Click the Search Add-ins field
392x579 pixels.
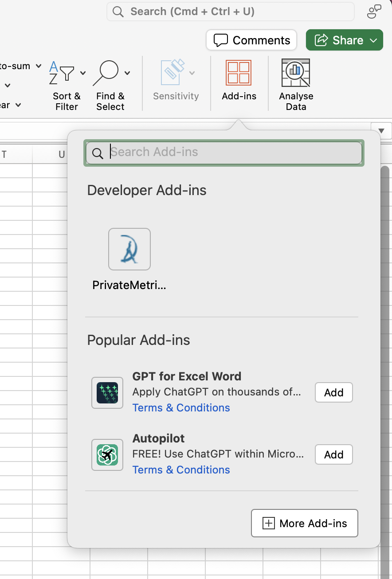[231, 153]
